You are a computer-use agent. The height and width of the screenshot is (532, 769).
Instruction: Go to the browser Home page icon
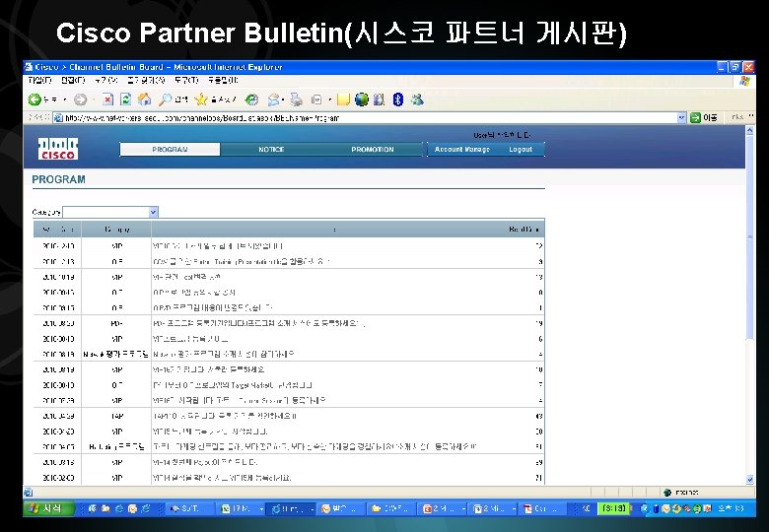[x=144, y=100]
